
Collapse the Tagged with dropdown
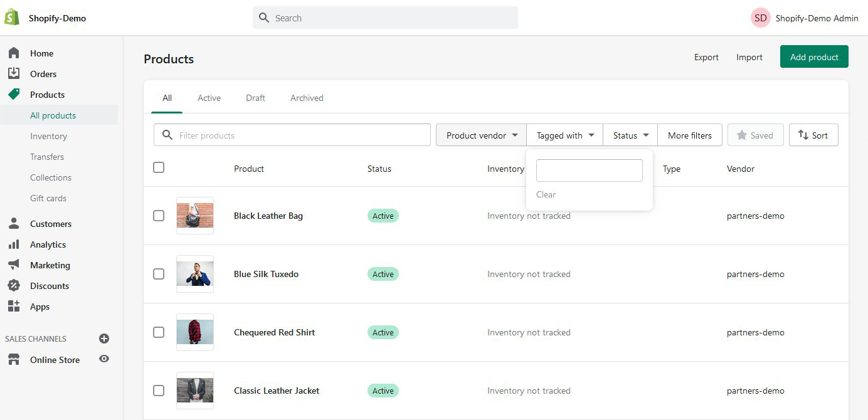(564, 135)
